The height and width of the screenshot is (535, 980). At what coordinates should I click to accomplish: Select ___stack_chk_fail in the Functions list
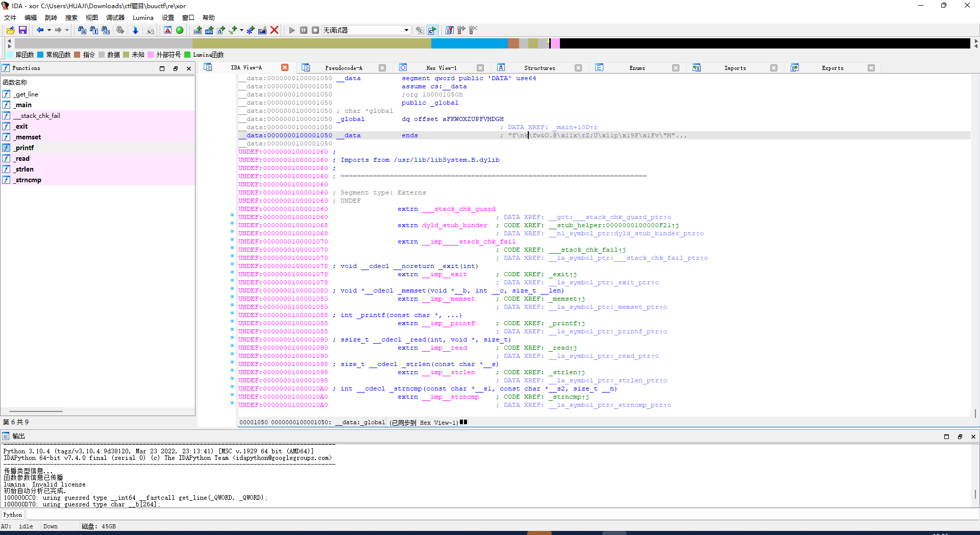coord(97,115)
